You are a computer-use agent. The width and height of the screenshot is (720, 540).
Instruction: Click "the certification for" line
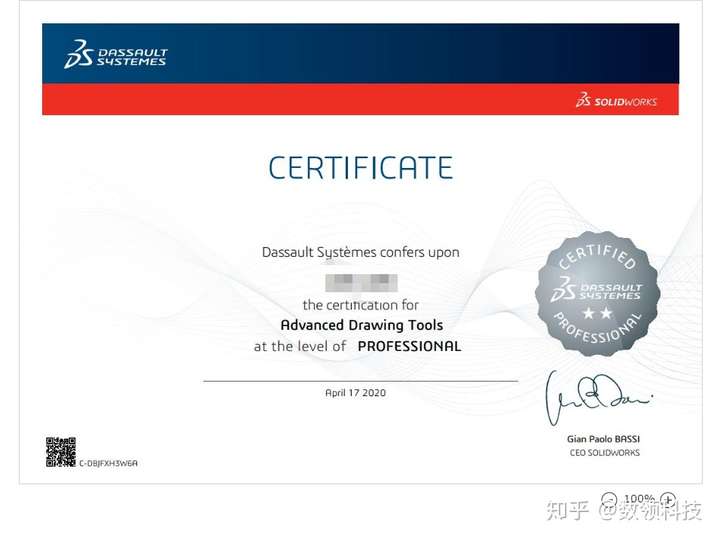360,305
